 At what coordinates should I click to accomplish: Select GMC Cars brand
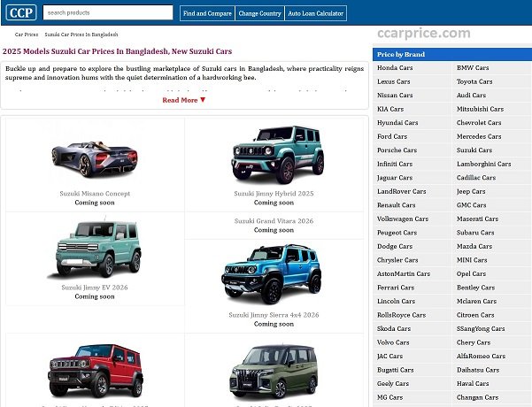tap(471, 205)
